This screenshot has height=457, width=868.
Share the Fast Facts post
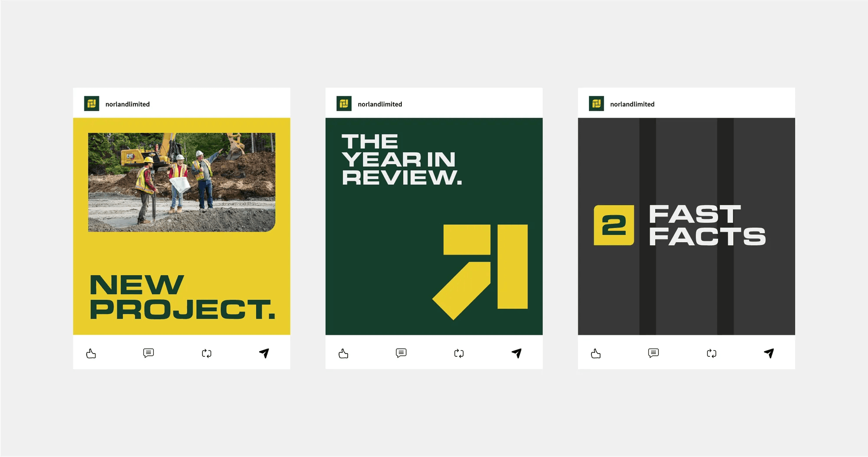(769, 353)
